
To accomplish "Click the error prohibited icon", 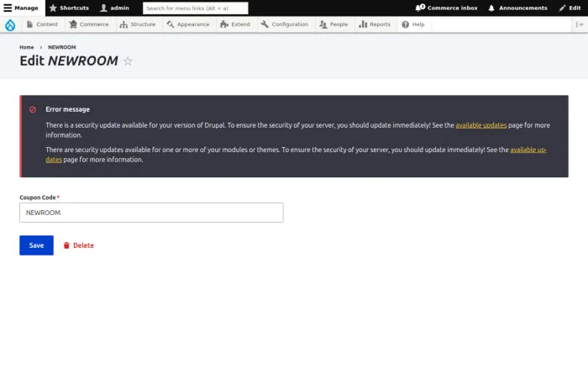I will pos(33,109).
